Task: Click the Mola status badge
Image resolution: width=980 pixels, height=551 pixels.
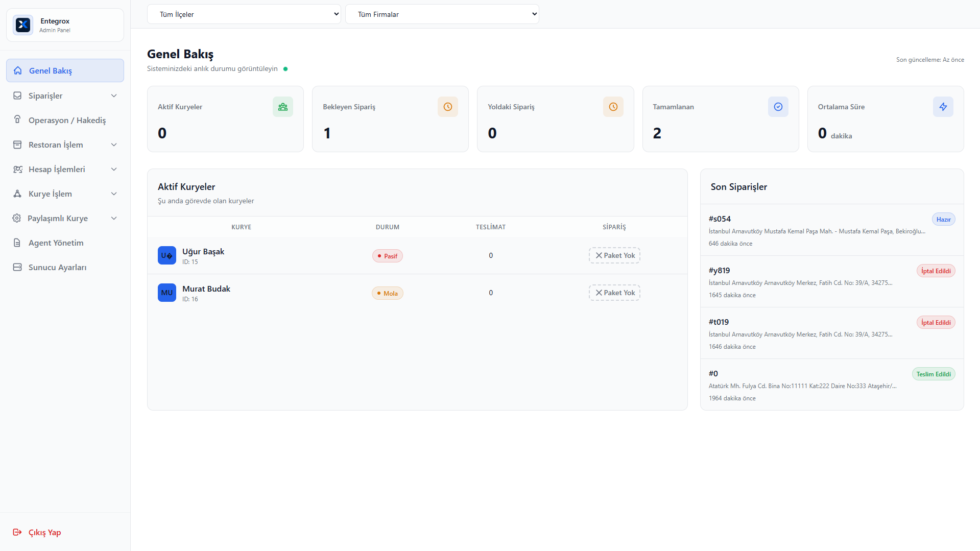Action: 387,293
